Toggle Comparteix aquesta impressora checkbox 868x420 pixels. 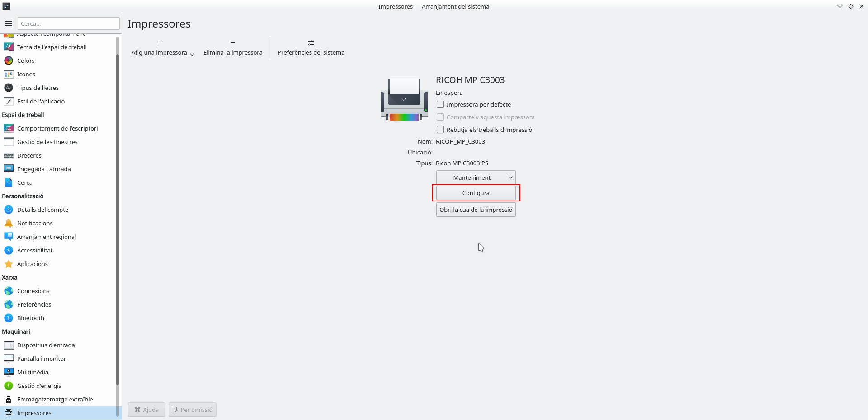coord(440,117)
